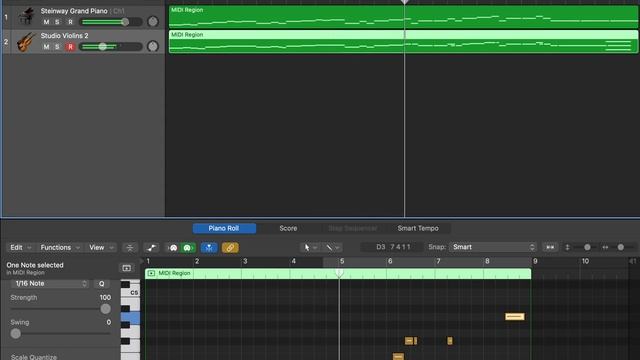
Task: Mute the Steinway Grand Piano track
Action: (46, 22)
